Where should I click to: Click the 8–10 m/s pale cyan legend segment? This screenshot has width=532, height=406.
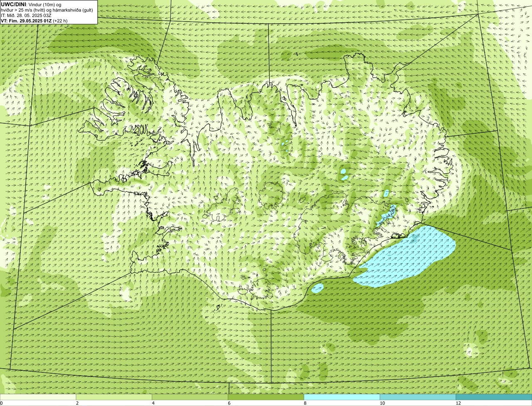point(342,397)
